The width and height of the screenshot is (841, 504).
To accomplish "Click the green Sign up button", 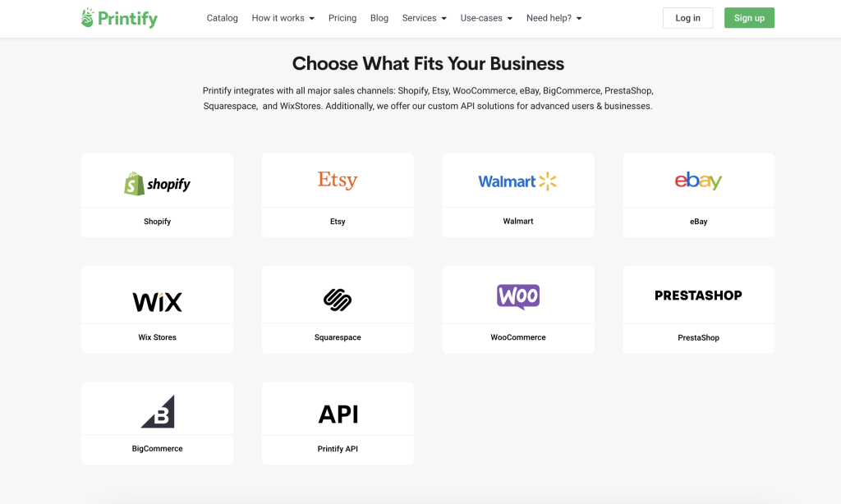I will coord(749,18).
